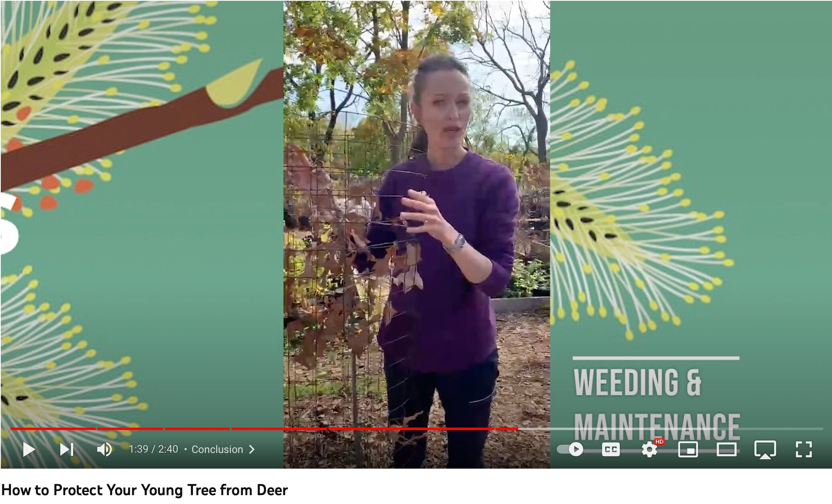Seek to the fifth chapter segment
832x504 pixels.
tap(411, 429)
